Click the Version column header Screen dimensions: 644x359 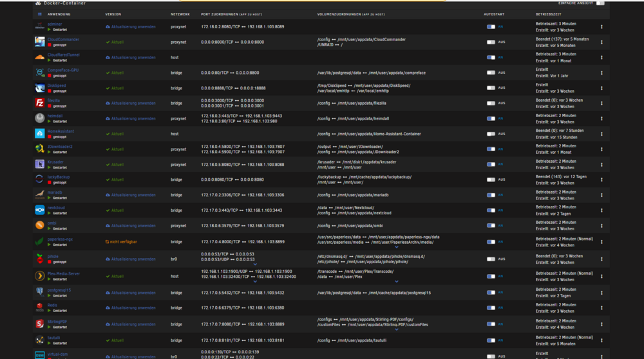pos(113,14)
